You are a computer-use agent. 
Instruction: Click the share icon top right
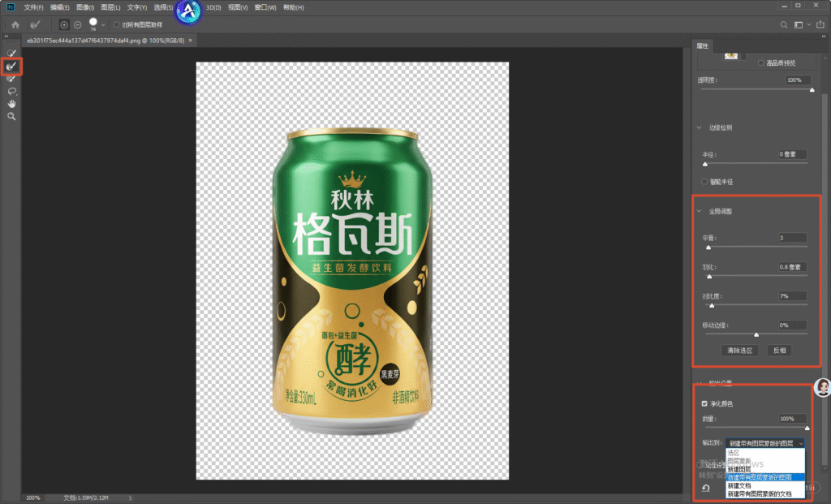(820, 24)
